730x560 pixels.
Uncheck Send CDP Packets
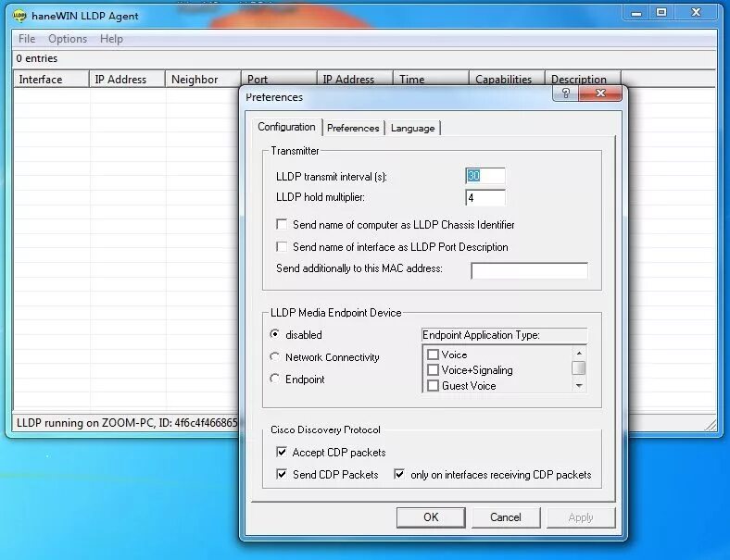282,474
